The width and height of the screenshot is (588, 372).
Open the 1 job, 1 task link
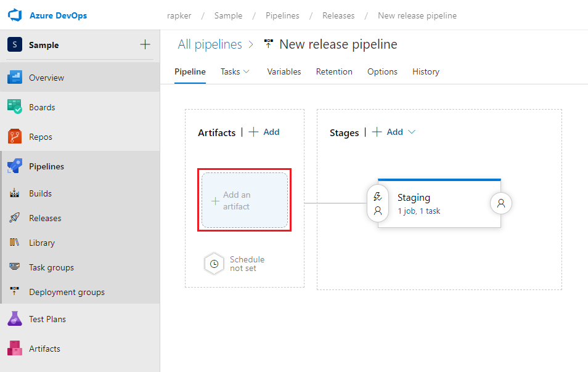tap(419, 211)
